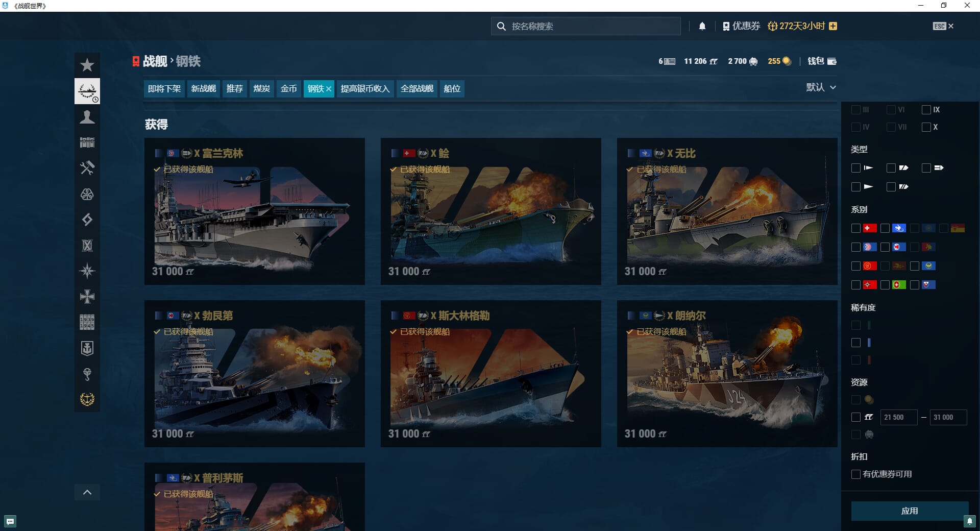Click the gold plus premium time icon

(x=833, y=26)
